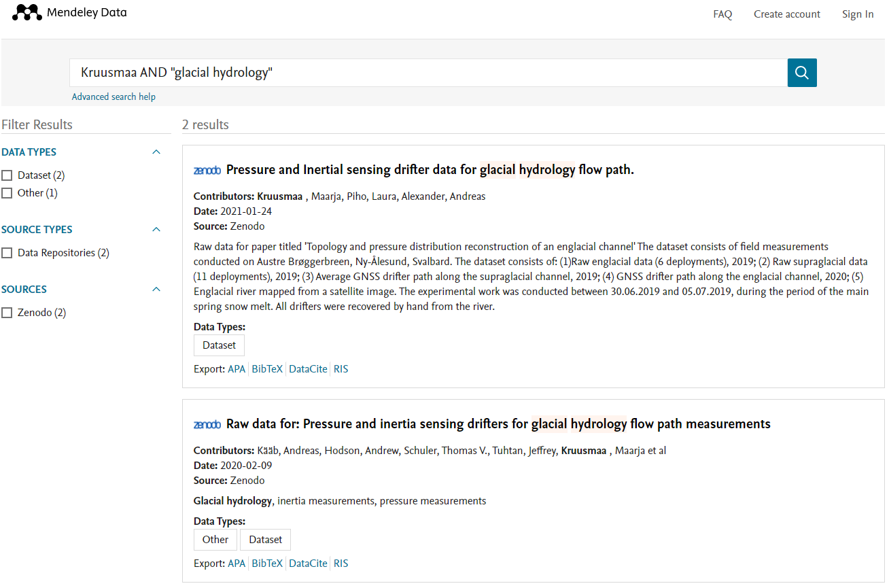Toggle the Dataset (2) filter checkbox
The width and height of the screenshot is (889, 588).
(7, 175)
